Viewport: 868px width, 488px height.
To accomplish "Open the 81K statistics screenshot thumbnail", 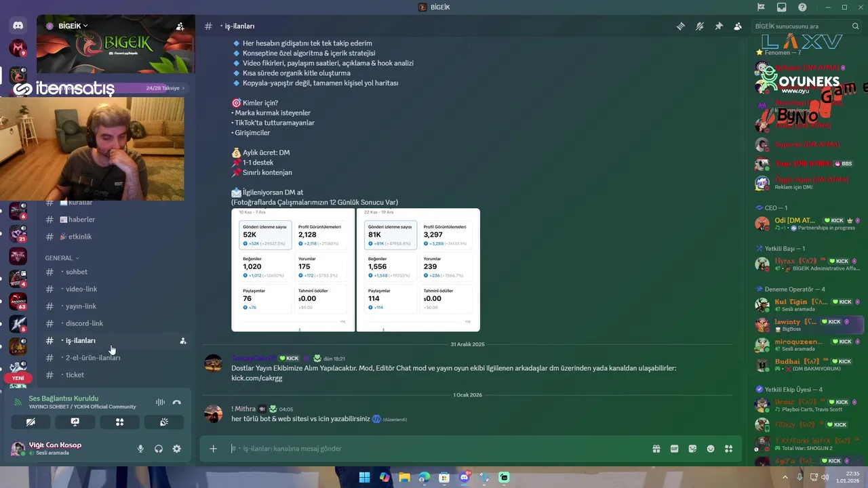I will [418, 270].
